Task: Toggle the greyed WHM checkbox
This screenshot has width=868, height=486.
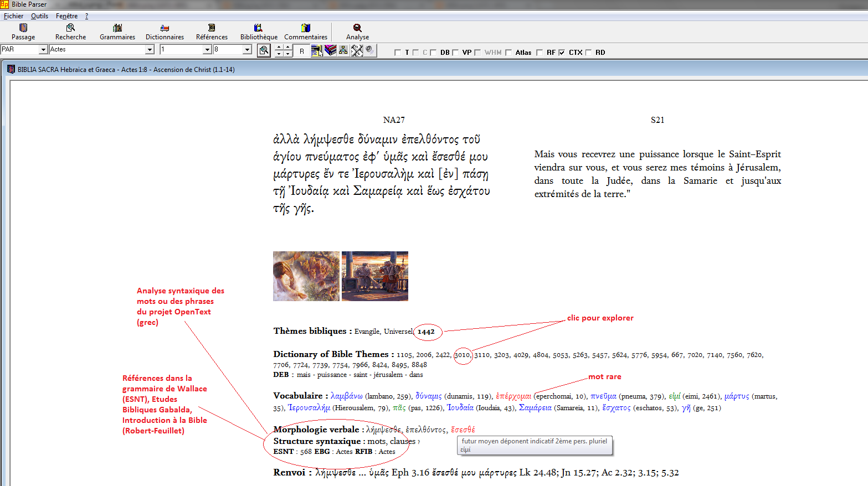Action: (x=477, y=53)
